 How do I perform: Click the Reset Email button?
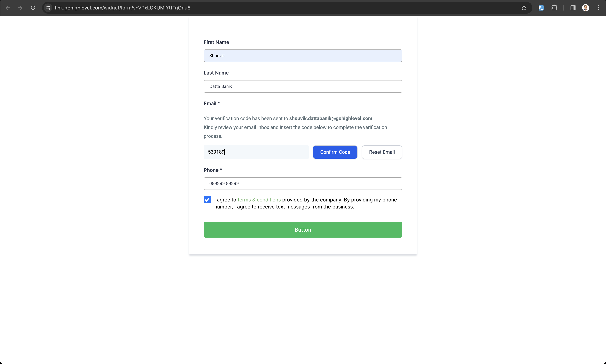tap(382, 152)
